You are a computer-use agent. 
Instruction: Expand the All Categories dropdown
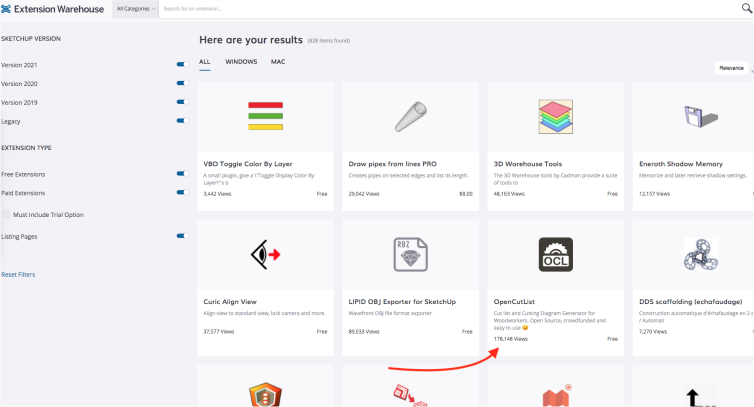tap(135, 8)
